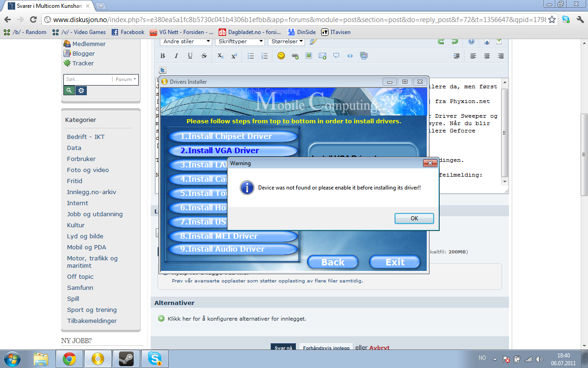Apply superscript formatting
Viewport: 588px width, 368px height.
click(x=234, y=56)
